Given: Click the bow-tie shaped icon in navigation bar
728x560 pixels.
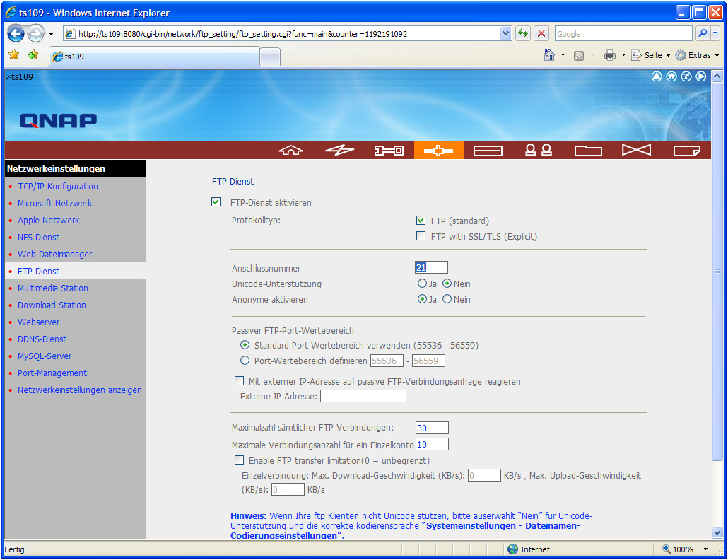Looking at the screenshot, I should tap(636, 150).
